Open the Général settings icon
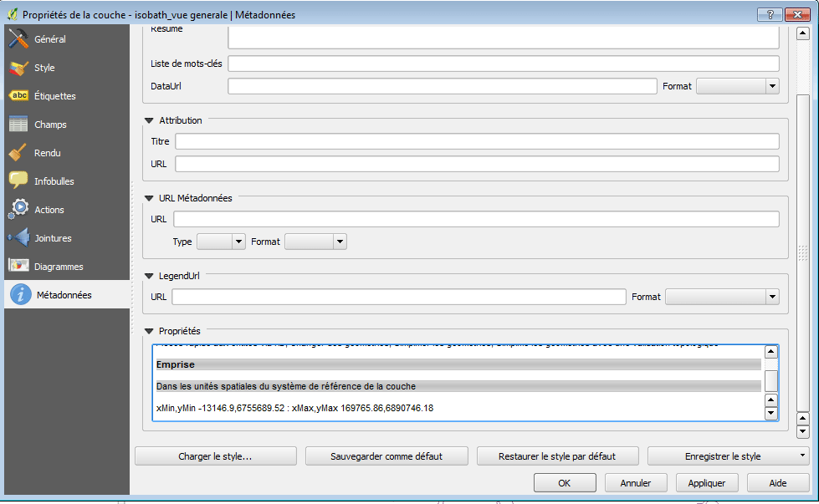 [18, 39]
